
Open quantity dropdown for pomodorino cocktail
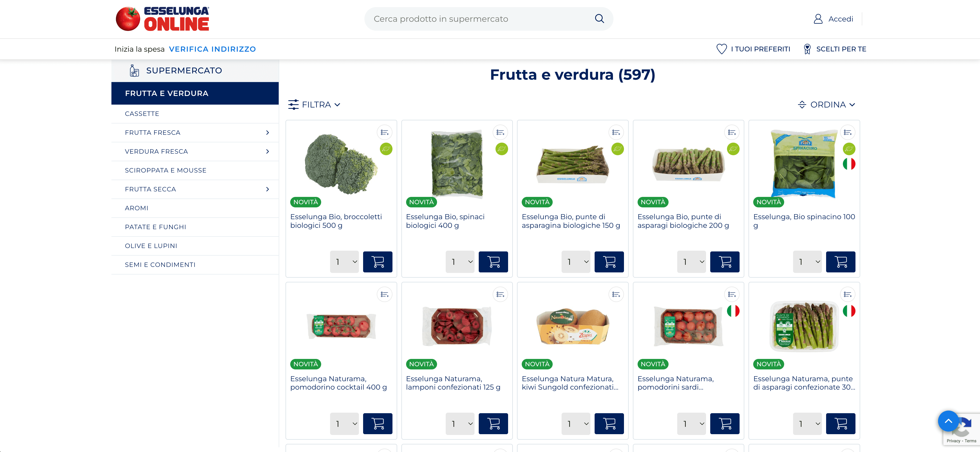click(x=344, y=423)
